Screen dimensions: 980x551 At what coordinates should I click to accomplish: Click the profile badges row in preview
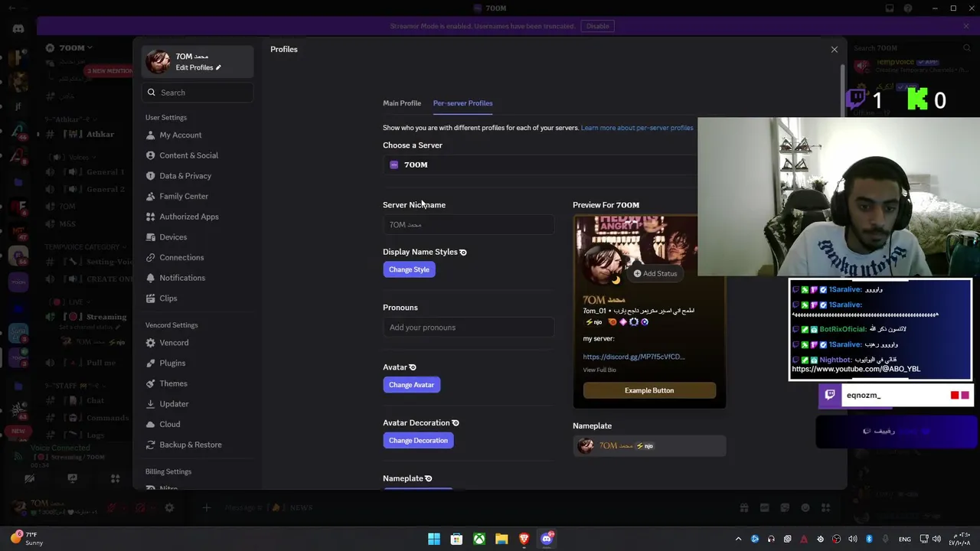click(x=616, y=322)
